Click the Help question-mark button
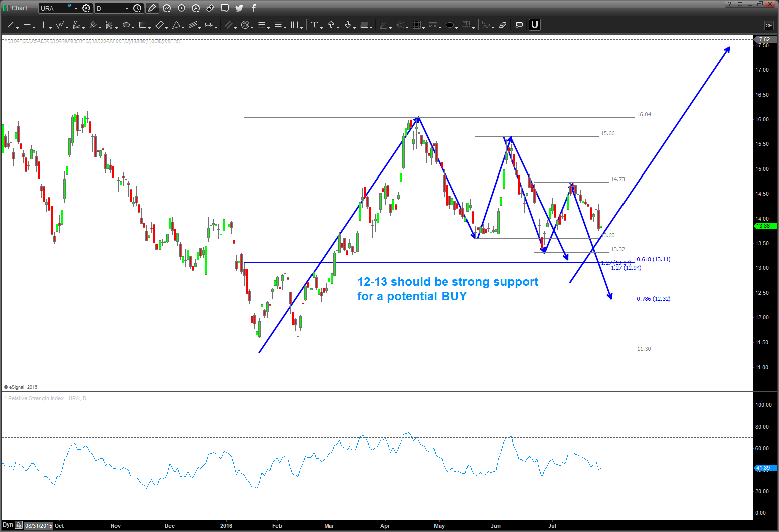The height and width of the screenshot is (532, 779). point(729,4)
